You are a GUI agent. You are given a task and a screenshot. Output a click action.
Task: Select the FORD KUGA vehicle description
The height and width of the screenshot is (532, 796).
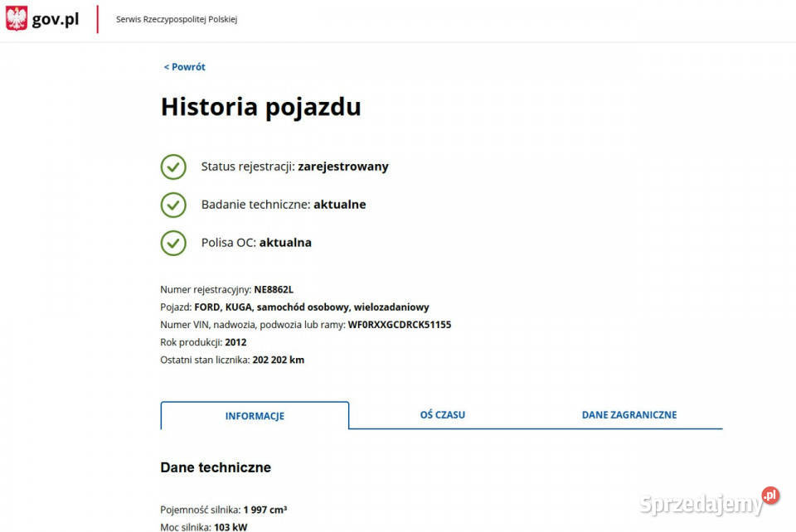pos(315,307)
